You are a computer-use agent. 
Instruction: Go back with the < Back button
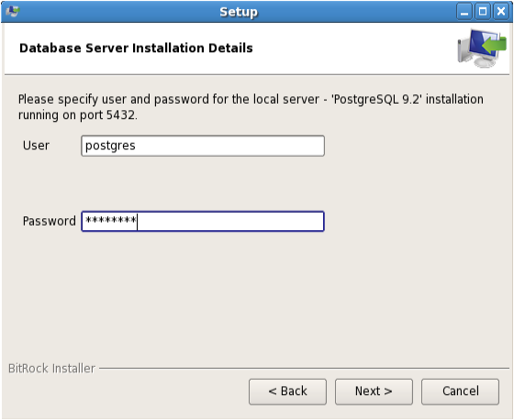(287, 392)
